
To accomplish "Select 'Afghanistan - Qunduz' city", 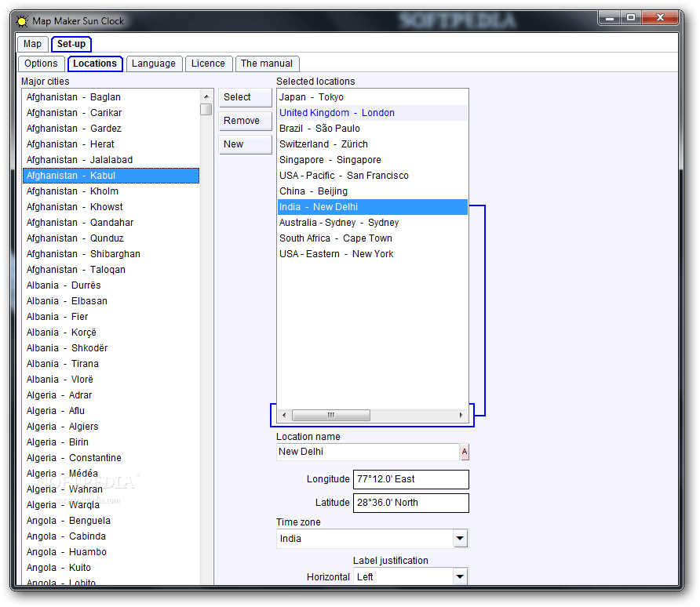I will click(111, 238).
